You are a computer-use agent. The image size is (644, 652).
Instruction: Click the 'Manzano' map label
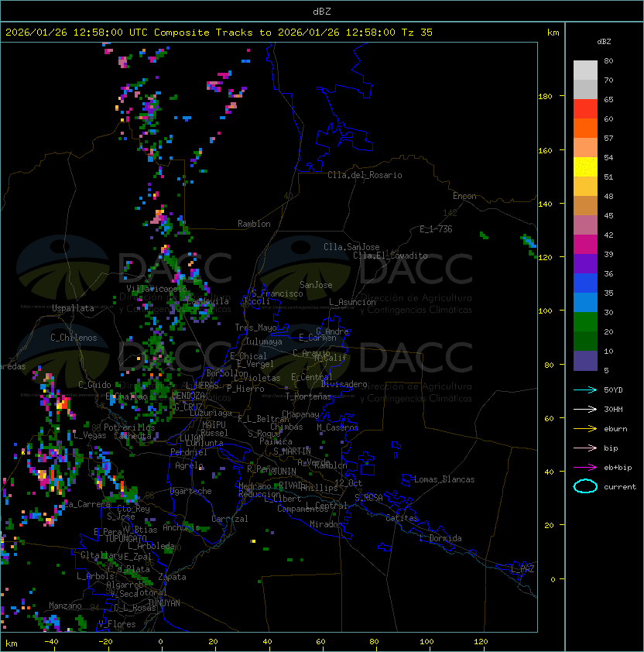(x=65, y=606)
